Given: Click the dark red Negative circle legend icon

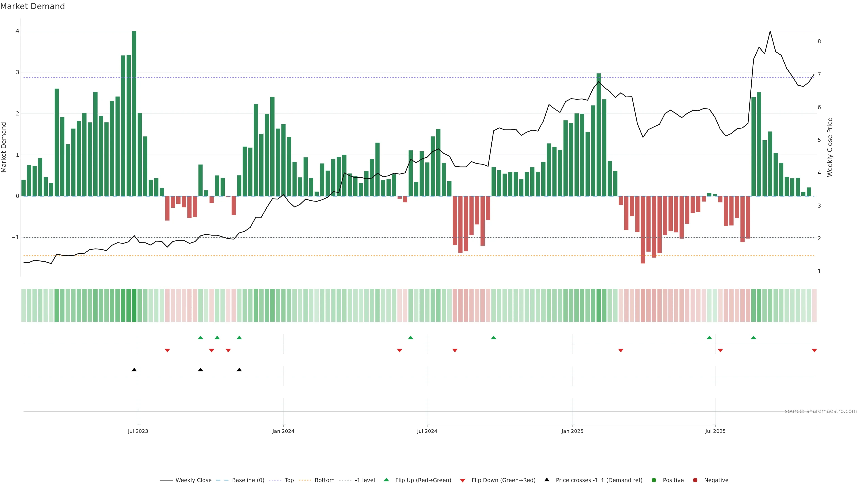Looking at the screenshot, I should coord(695,480).
